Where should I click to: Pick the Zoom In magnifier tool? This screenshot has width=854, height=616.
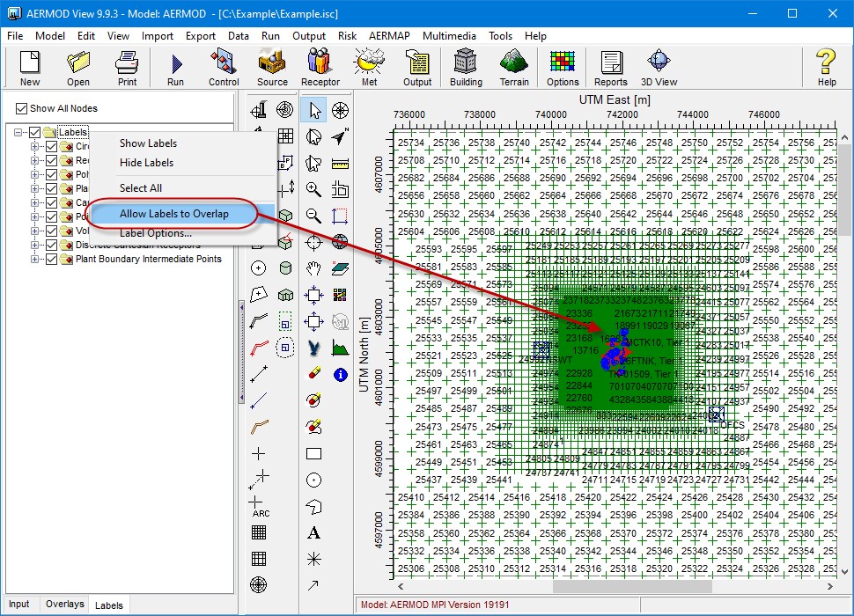(x=313, y=189)
